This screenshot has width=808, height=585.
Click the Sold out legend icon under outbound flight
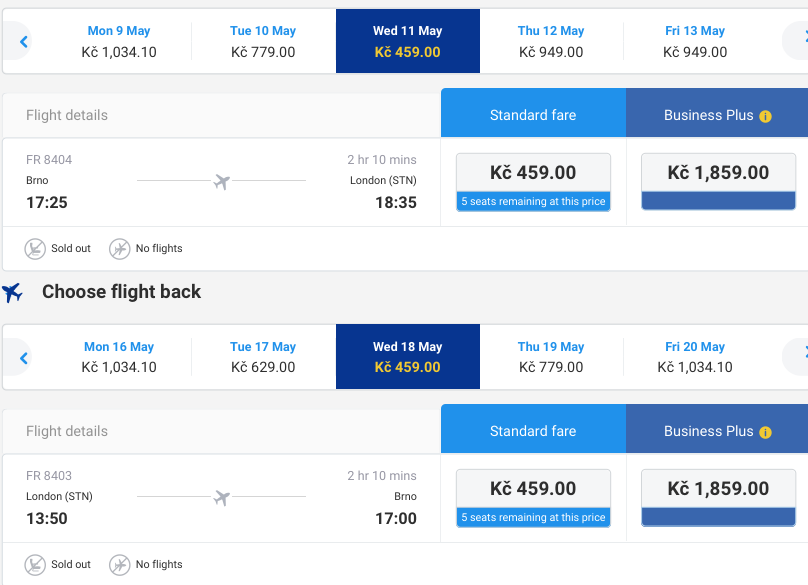coord(35,249)
